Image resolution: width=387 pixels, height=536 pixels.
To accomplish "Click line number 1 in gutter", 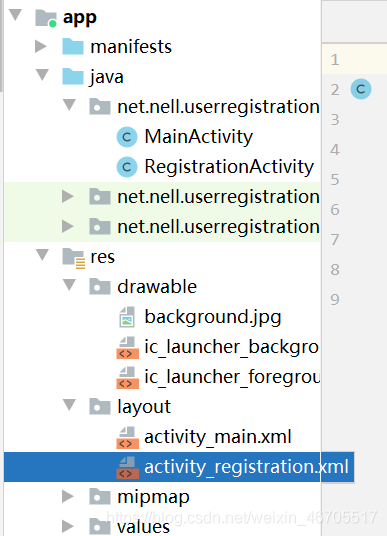I will point(335,60).
